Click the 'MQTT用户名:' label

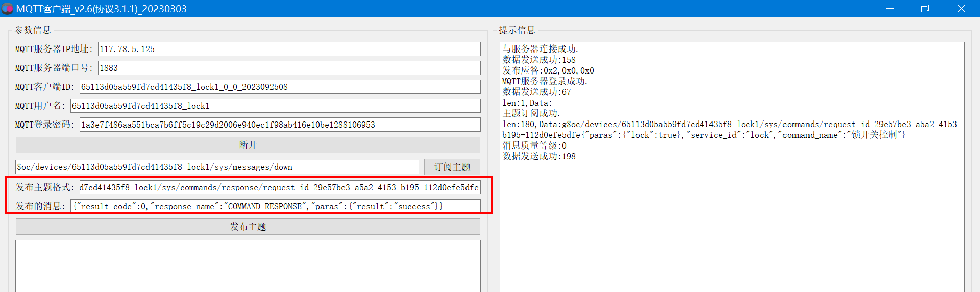tap(40, 106)
